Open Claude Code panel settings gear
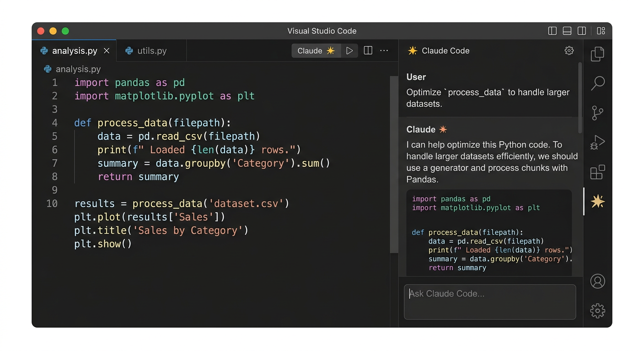 pyautogui.click(x=569, y=51)
